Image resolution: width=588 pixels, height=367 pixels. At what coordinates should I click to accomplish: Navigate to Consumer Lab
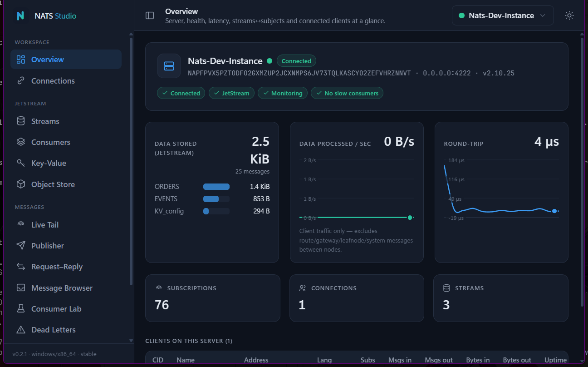(66, 309)
